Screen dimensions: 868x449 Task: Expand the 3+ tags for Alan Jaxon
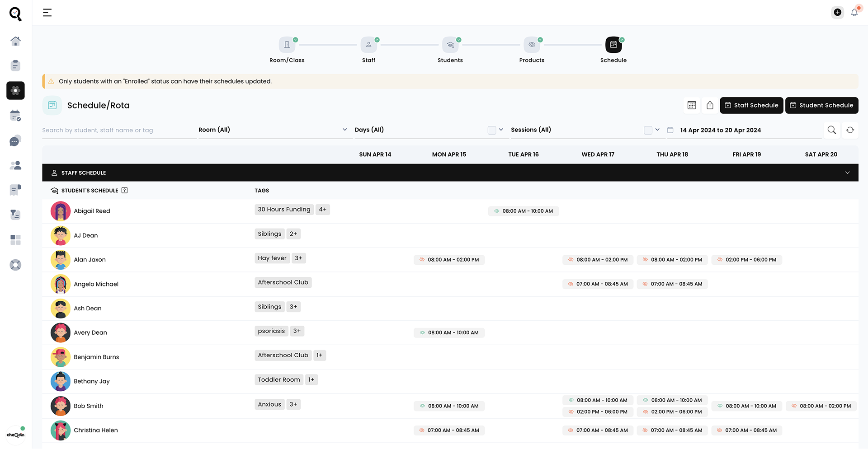click(x=298, y=258)
